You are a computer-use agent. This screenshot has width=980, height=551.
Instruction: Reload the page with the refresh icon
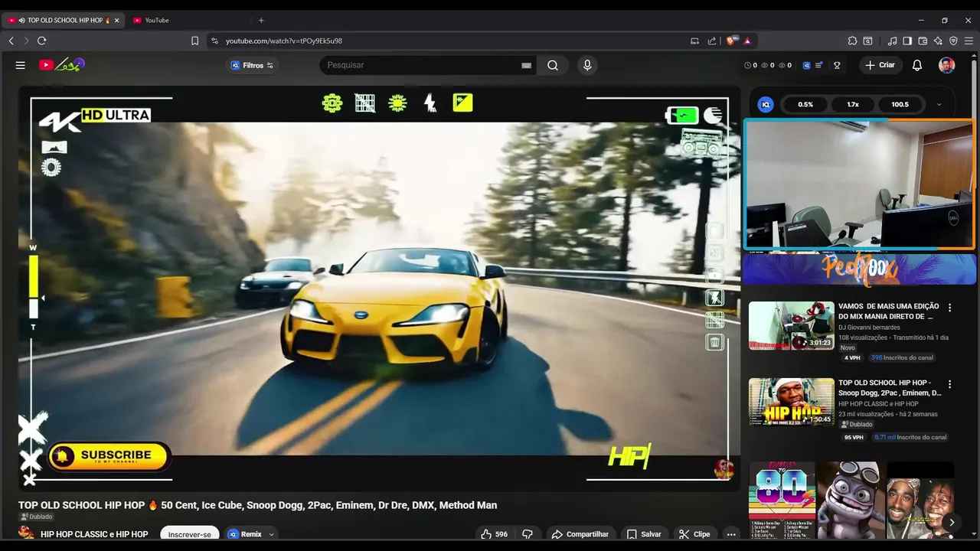tap(41, 41)
